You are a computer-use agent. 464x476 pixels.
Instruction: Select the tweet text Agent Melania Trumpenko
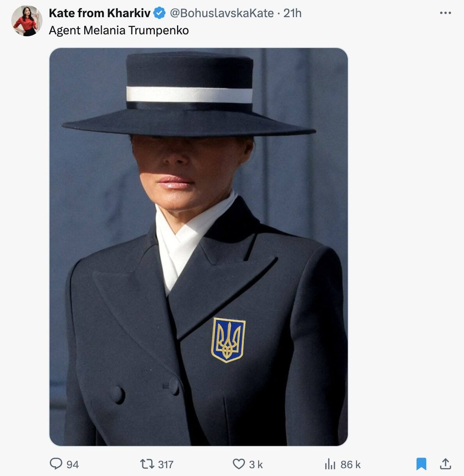tap(119, 30)
